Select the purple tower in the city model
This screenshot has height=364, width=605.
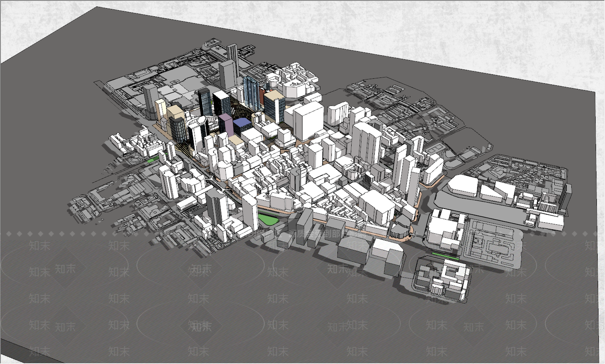[x=226, y=125]
